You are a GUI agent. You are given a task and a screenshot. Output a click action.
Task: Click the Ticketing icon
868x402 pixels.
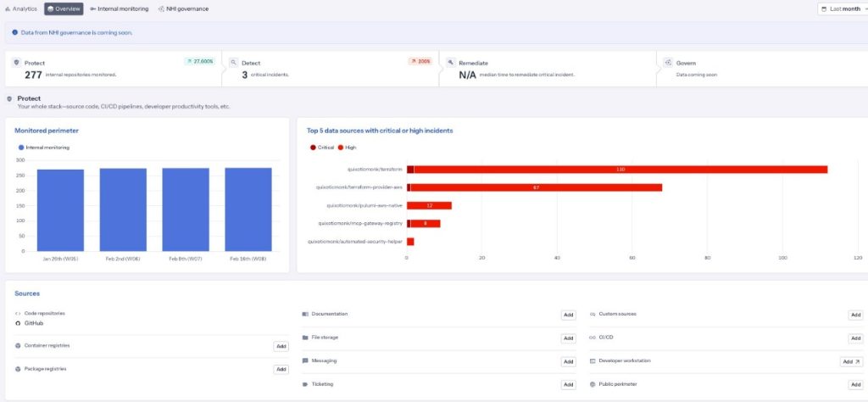point(305,383)
